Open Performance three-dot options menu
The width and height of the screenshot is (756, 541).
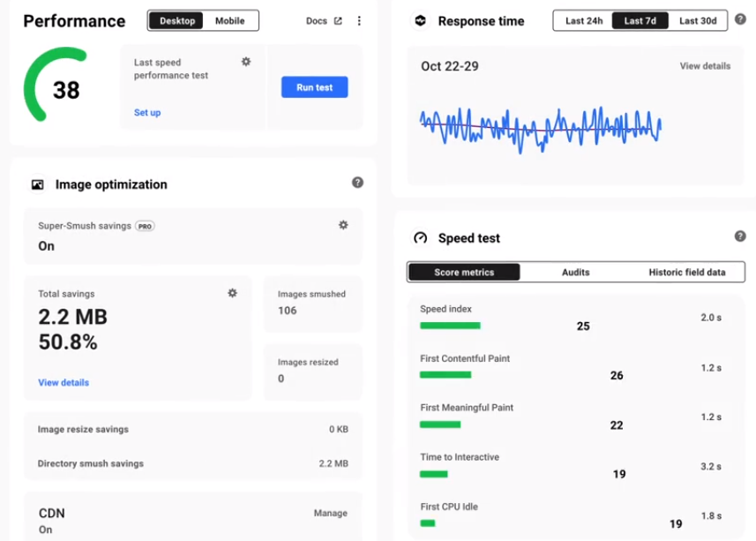(x=359, y=21)
